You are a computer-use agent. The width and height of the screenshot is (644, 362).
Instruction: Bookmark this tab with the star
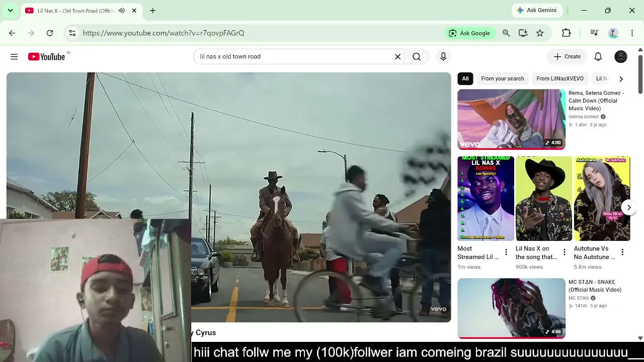[540, 33]
